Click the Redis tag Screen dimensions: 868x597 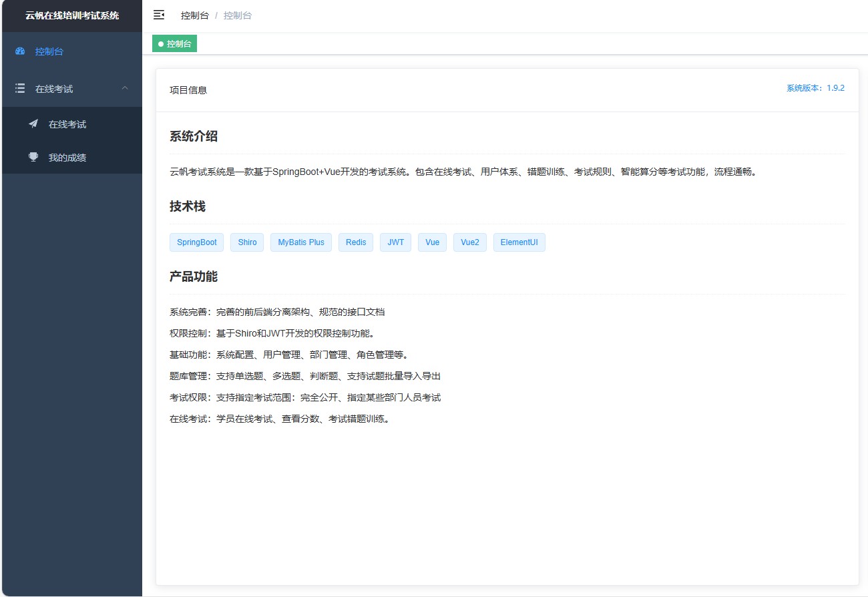coord(356,242)
